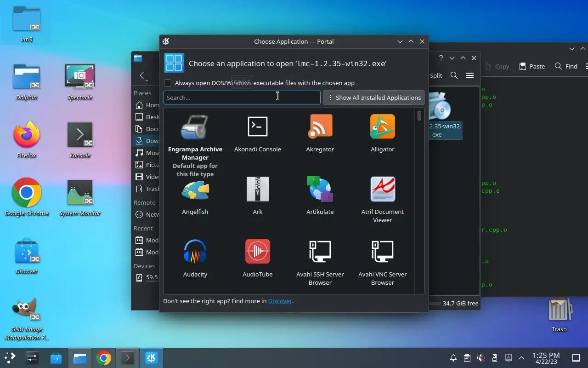The image size is (588, 368).
Task: Pick AudioTube in the application list
Action: [x=258, y=252]
